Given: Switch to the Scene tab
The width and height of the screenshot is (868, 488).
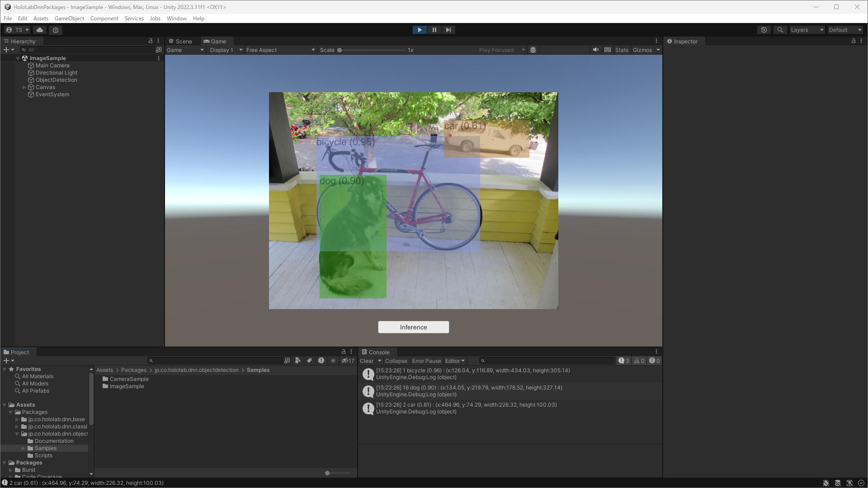Looking at the screenshot, I should (181, 41).
